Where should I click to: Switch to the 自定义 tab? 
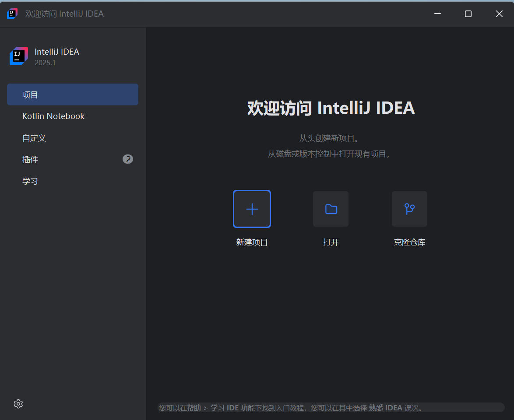(x=72, y=138)
